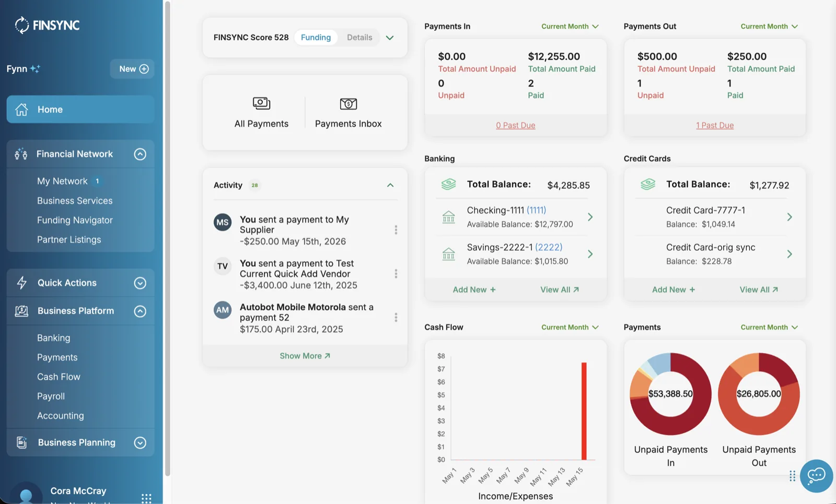Open Payroll in the sidebar
Image resolution: width=836 pixels, height=504 pixels.
tap(51, 396)
